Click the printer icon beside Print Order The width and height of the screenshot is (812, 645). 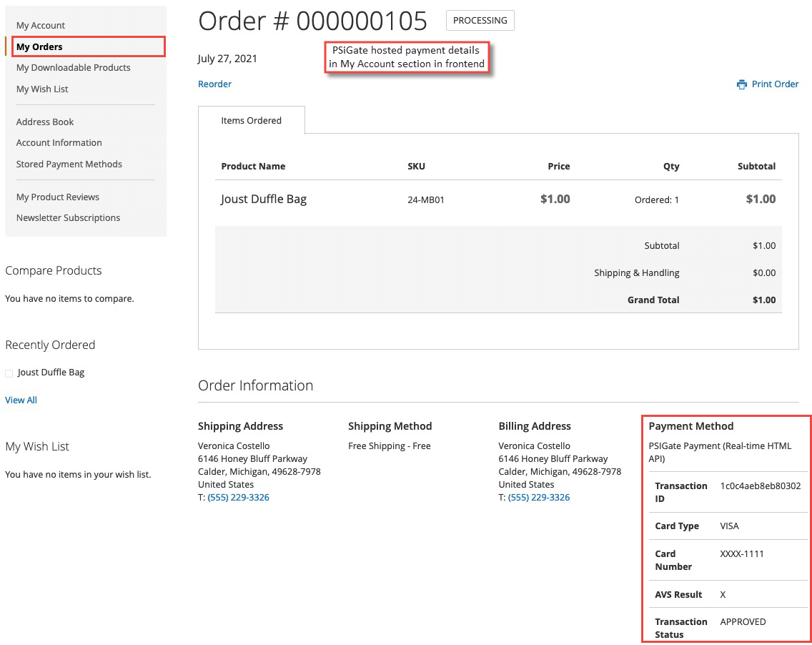click(742, 84)
